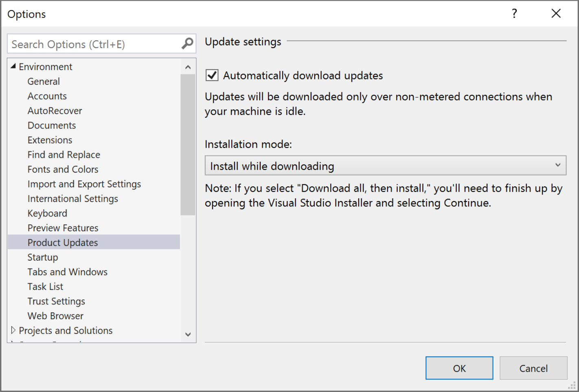Open Trust Settings page
579x392 pixels.
coord(56,301)
